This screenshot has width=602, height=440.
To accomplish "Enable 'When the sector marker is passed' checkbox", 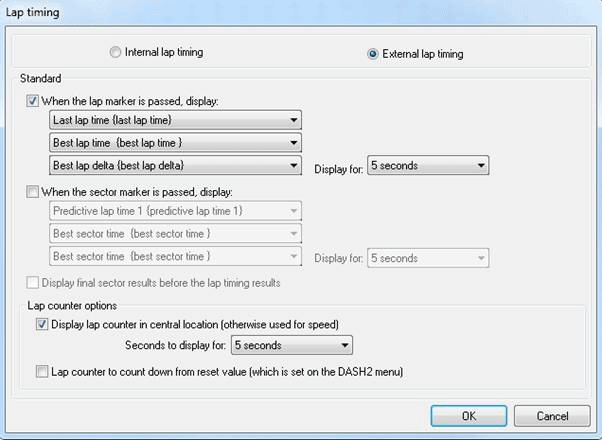I will (33, 191).
